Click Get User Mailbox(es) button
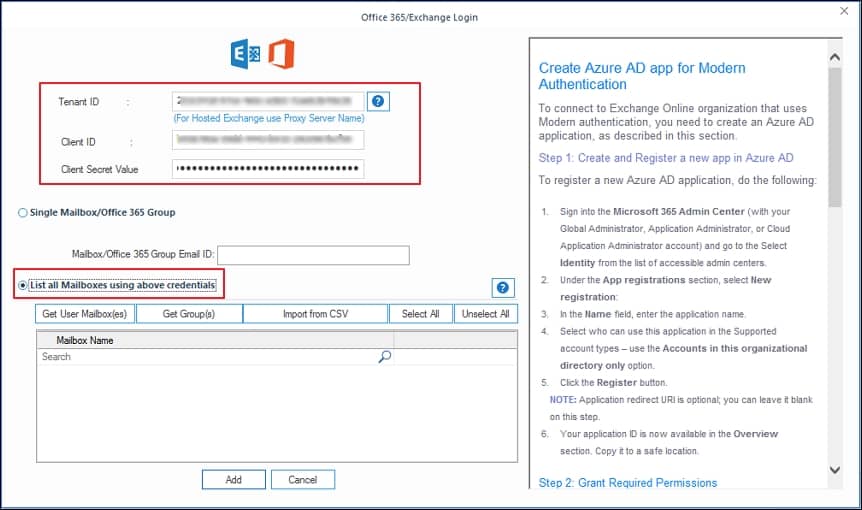 [x=85, y=314]
